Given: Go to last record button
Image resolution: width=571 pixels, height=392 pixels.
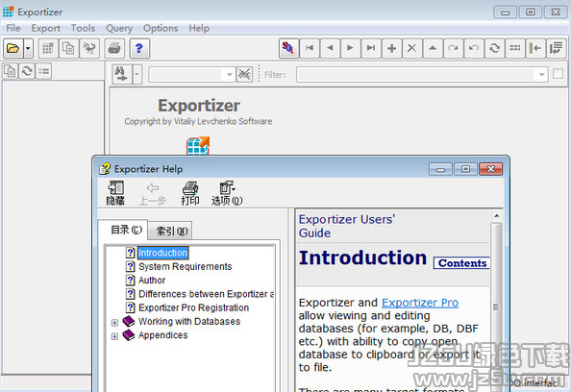Looking at the screenshot, I should pyautogui.click(x=371, y=48).
